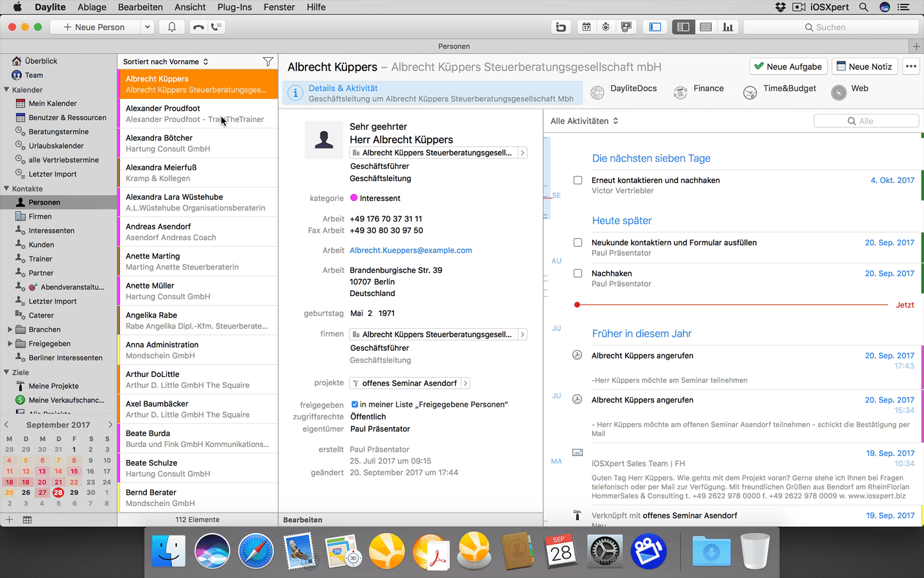Open System Preferences from the Dock
Screen dimensions: 924x578
604,552
